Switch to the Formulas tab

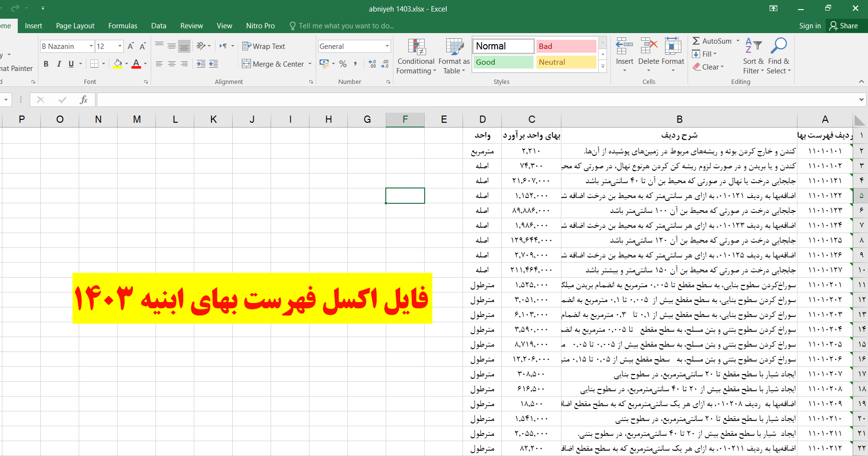pos(122,26)
